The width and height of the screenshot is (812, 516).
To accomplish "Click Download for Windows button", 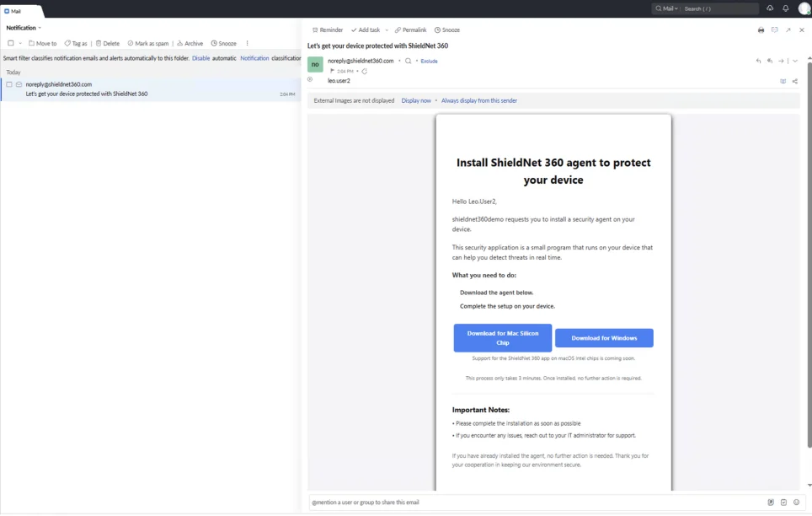I will click(x=604, y=338).
